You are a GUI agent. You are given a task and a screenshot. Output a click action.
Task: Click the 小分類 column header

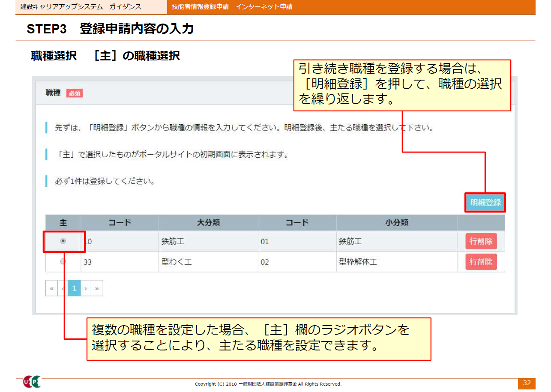(397, 223)
